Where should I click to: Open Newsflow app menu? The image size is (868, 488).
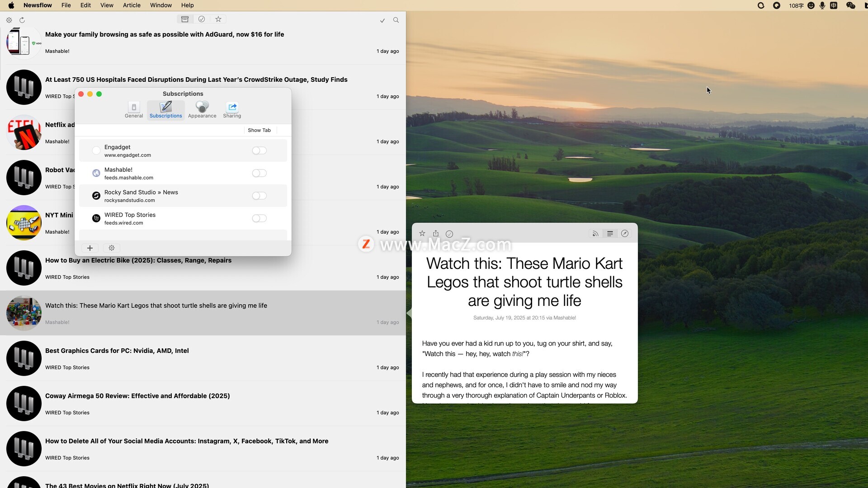point(38,5)
